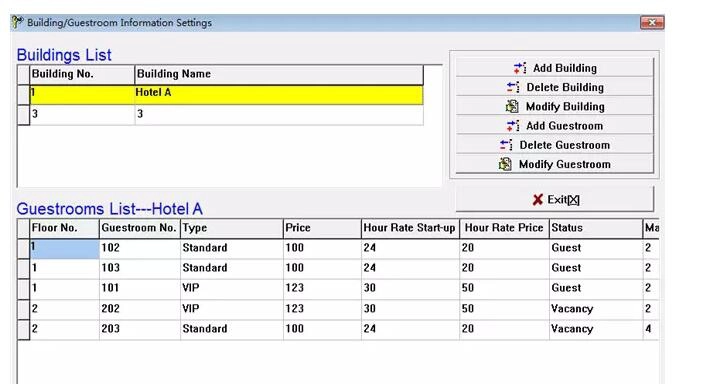
Task: Click the row selector for building 3
Action: (x=23, y=115)
